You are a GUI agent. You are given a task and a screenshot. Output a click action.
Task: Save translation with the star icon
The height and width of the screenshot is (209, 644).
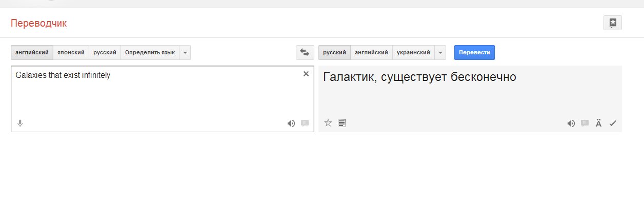coord(328,122)
